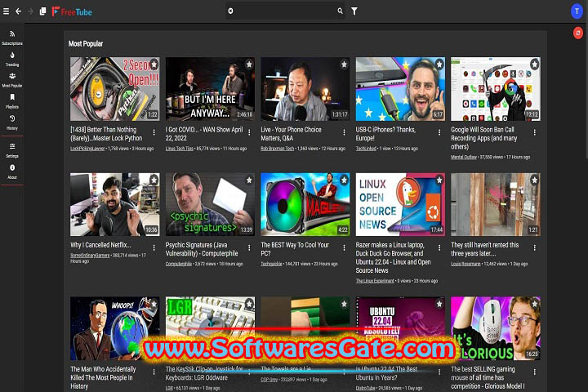
Task: Open Linus Tech Tips channel link
Action: tap(179, 149)
